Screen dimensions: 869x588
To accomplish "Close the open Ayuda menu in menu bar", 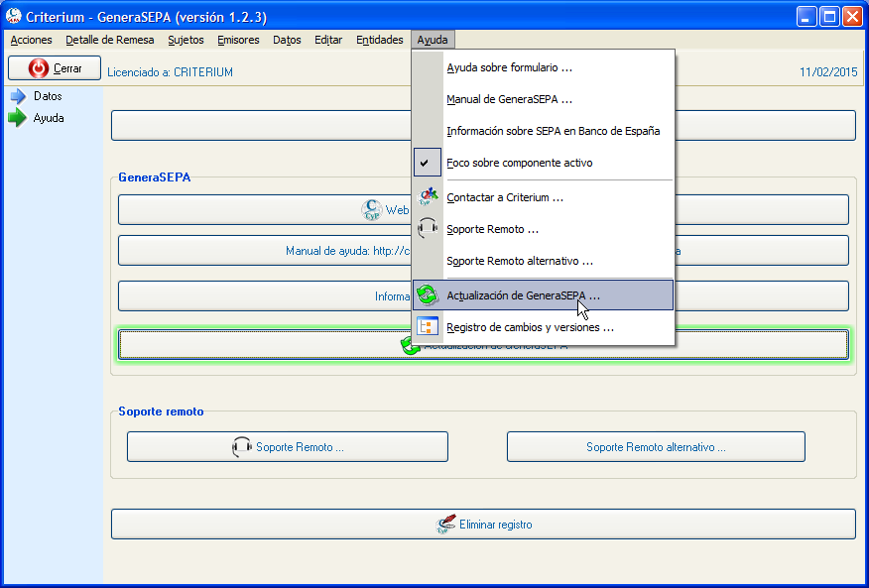I will (433, 40).
